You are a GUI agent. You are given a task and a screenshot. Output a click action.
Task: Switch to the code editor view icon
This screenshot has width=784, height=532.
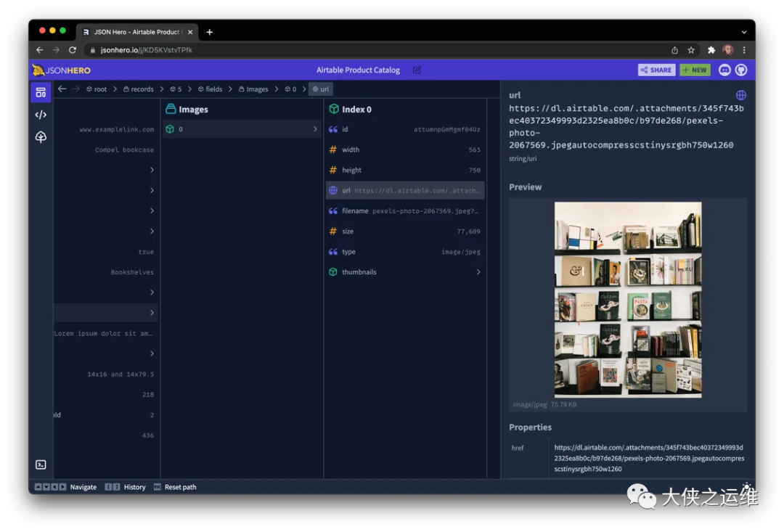click(41, 115)
